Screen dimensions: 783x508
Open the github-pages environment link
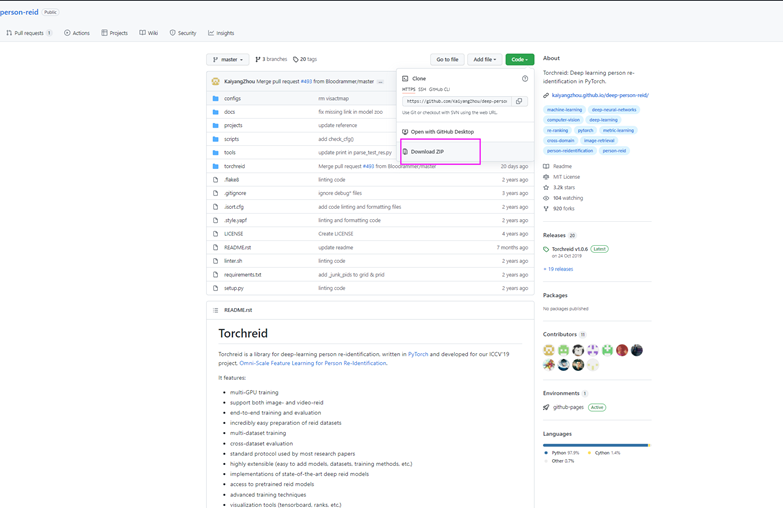tap(568, 407)
